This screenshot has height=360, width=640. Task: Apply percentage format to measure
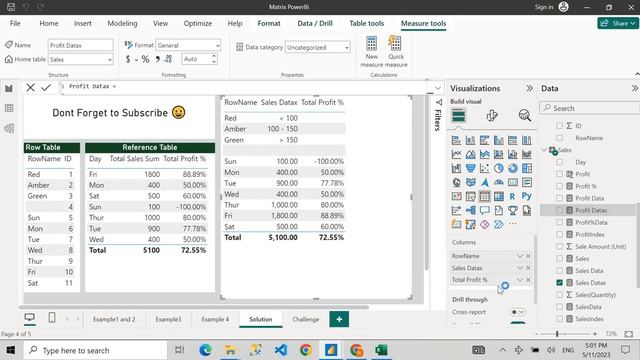pos(145,59)
